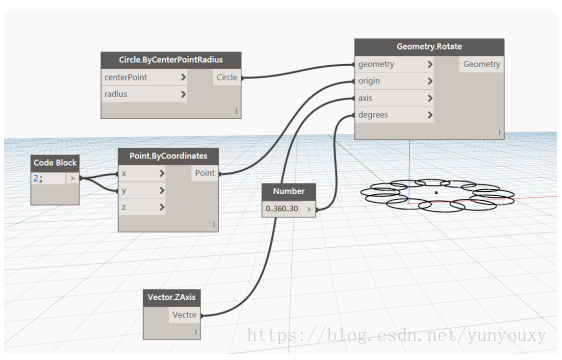Click the Number node title
The height and width of the screenshot is (360, 562).
coord(289,192)
